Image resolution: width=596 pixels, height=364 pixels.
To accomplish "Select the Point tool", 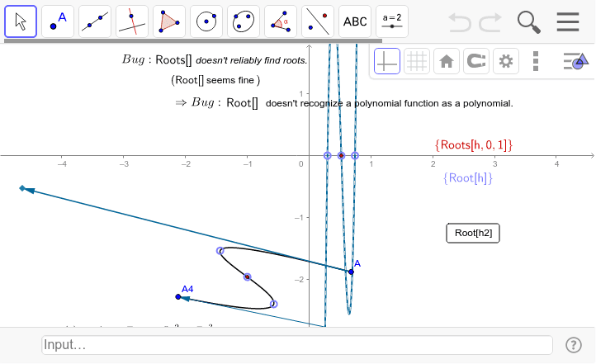I will [x=58, y=21].
